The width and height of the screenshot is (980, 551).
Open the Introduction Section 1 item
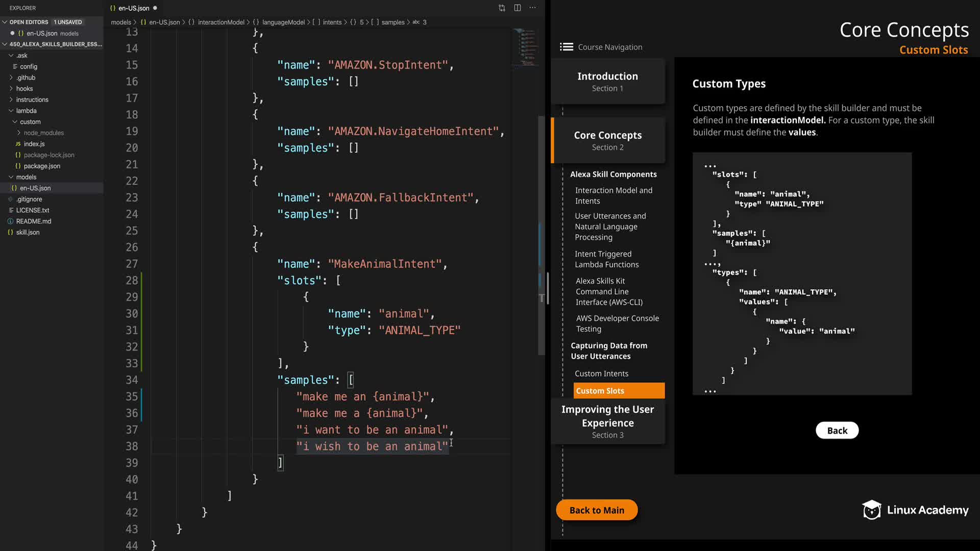[607, 82]
